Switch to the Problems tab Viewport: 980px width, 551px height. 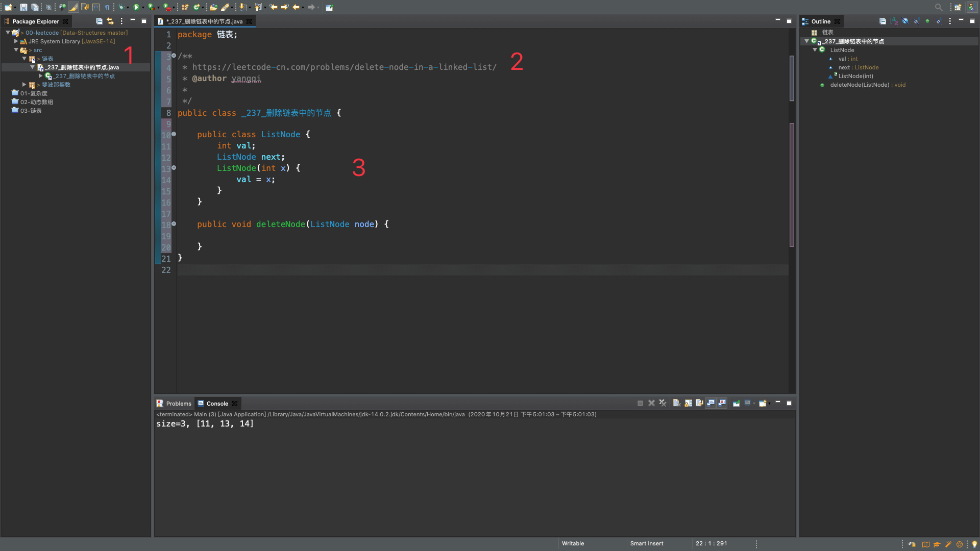coord(174,403)
